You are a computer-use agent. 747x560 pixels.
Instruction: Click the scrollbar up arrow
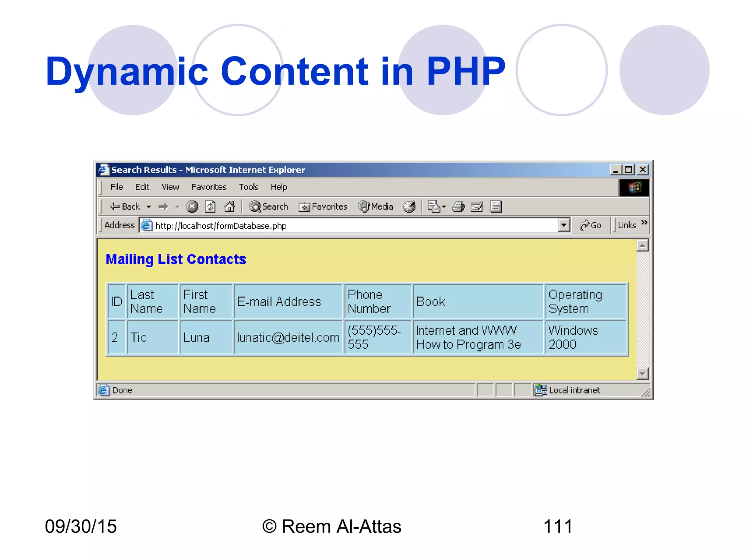(x=642, y=245)
